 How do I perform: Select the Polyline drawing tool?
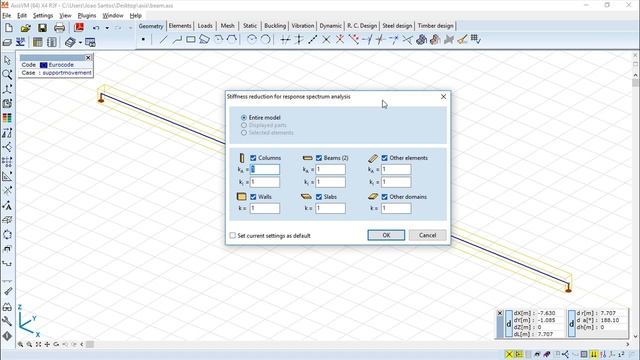[x=177, y=40]
